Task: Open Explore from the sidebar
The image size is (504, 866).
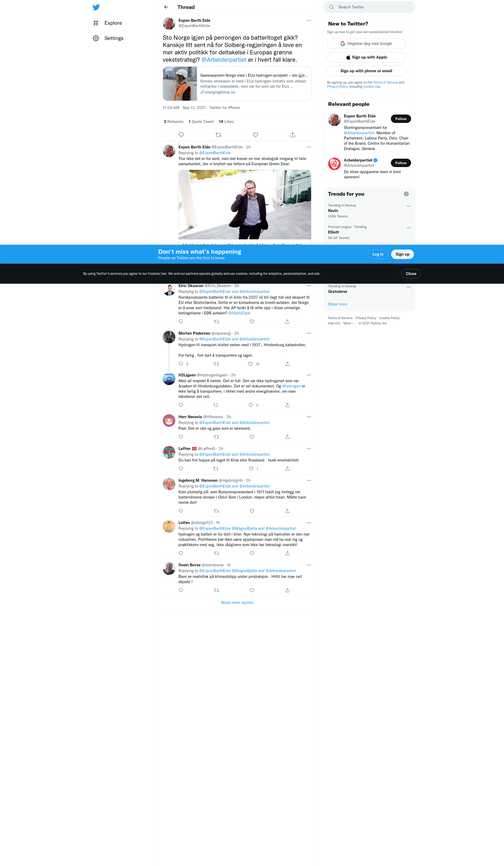Action: [x=107, y=23]
